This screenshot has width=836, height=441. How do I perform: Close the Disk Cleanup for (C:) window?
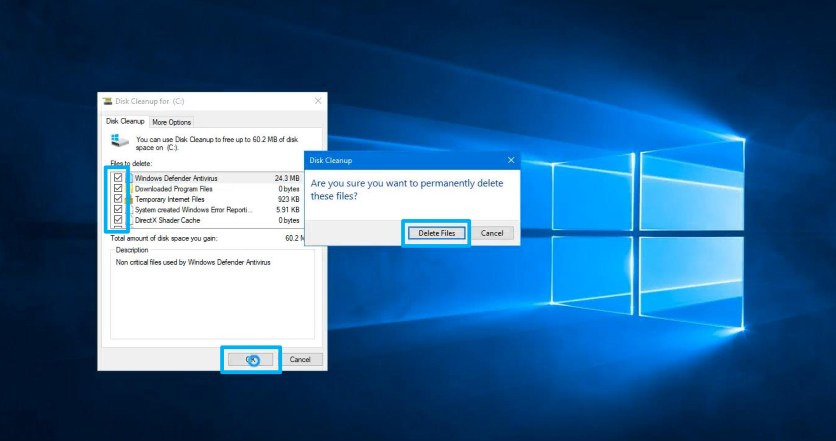click(318, 101)
